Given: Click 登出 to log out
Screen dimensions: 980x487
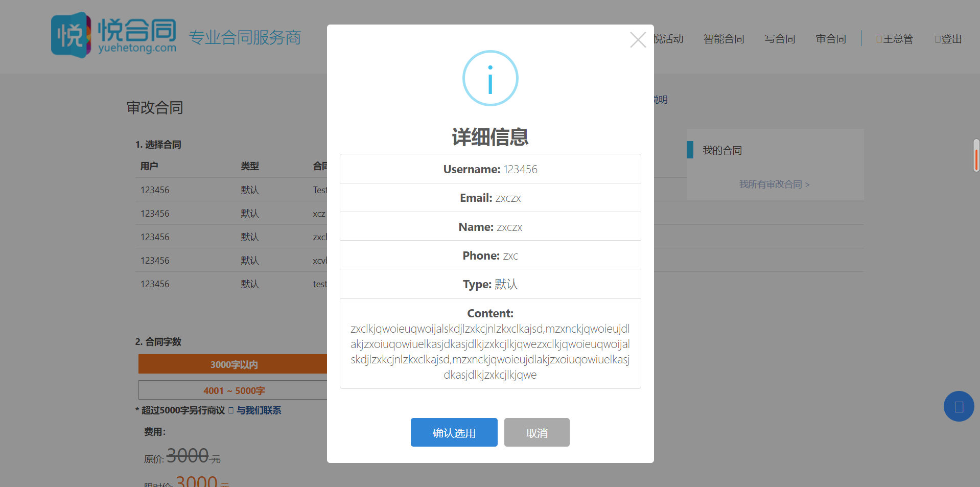Looking at the screenshot, I should tap(948, 39).
